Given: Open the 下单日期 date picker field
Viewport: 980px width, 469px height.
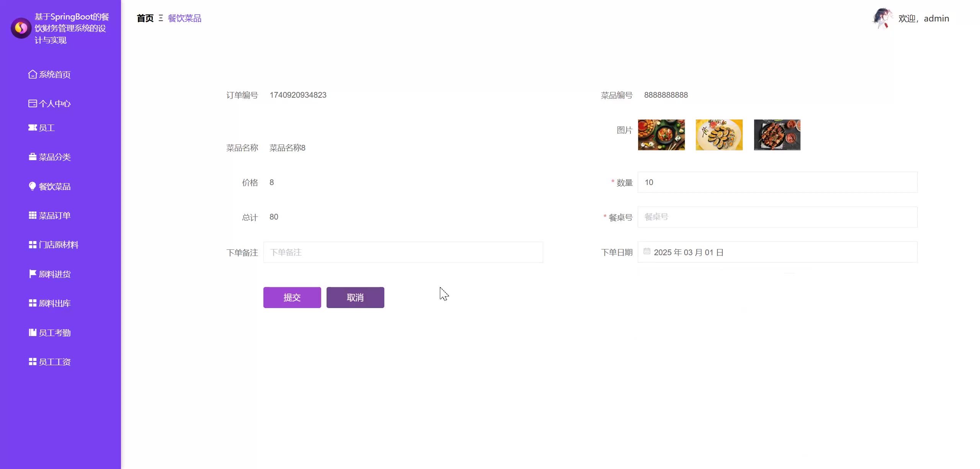Looking at the screenshot, I should (x=777, y=252).
